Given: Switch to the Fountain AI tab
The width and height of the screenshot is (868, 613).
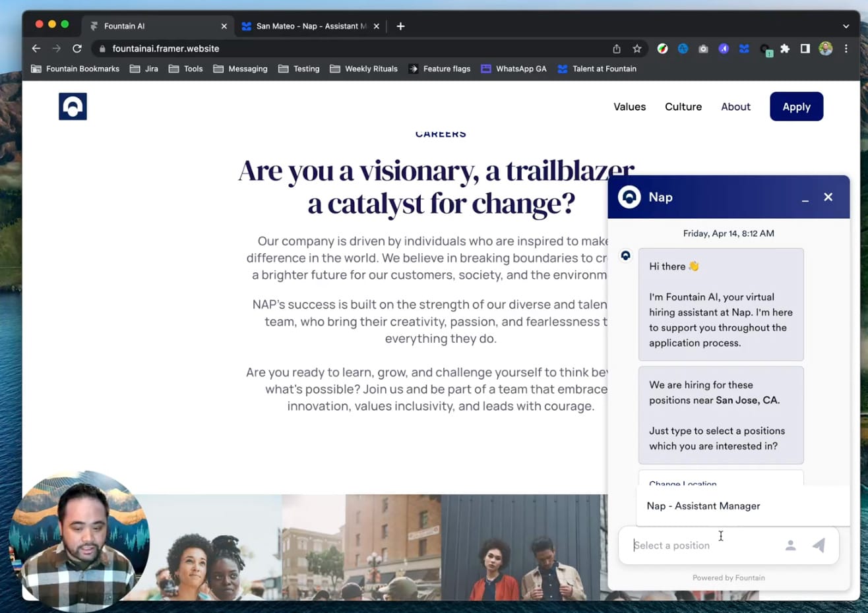Looking at the screenshot, I should click(157, 26).
